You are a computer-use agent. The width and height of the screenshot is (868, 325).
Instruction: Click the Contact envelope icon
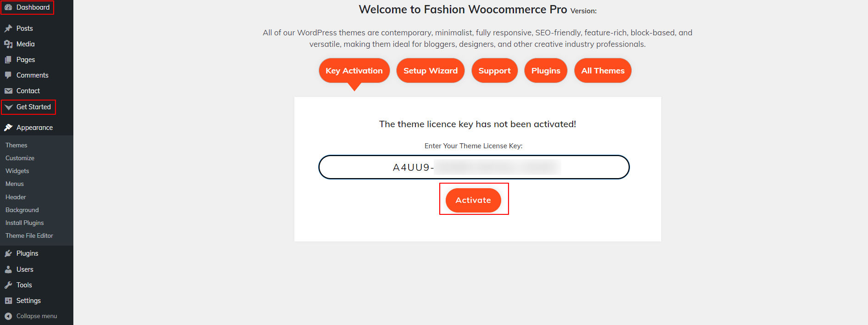(x=8, y=91)
